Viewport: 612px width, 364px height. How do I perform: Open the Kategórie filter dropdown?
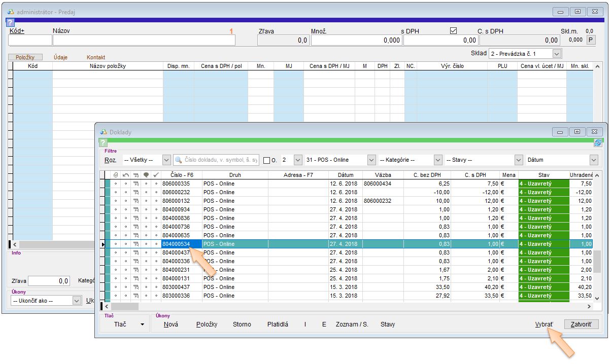[x=438, y=160]
